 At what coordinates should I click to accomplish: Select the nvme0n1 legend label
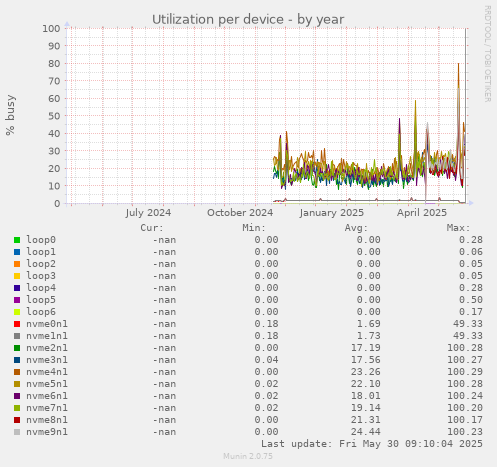pos(47,324)
